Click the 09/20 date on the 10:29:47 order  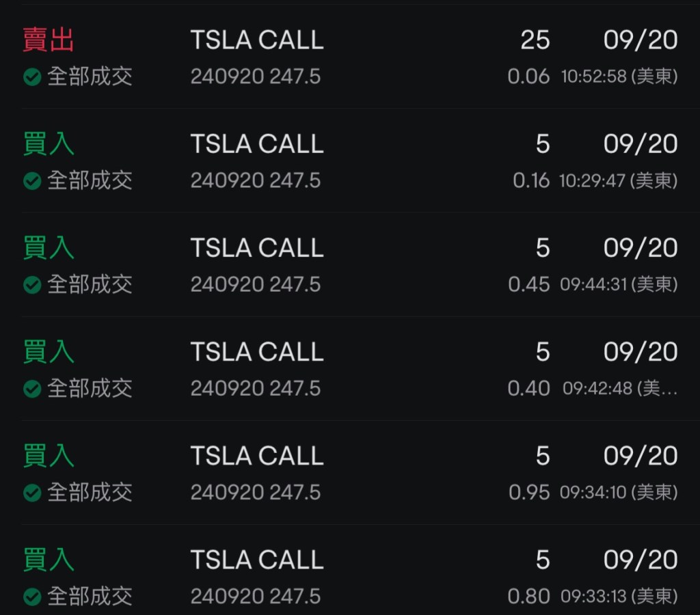pos(641,144)
